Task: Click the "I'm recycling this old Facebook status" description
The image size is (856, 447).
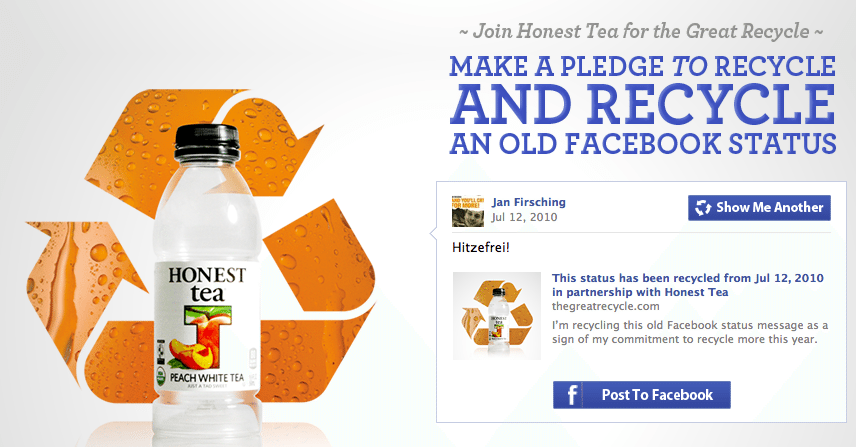Action: 689,332
